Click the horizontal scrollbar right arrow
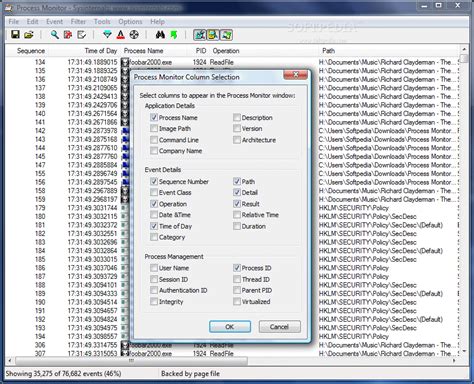The image size is (474, 384). pyautogui.click(x=454, y=361)
